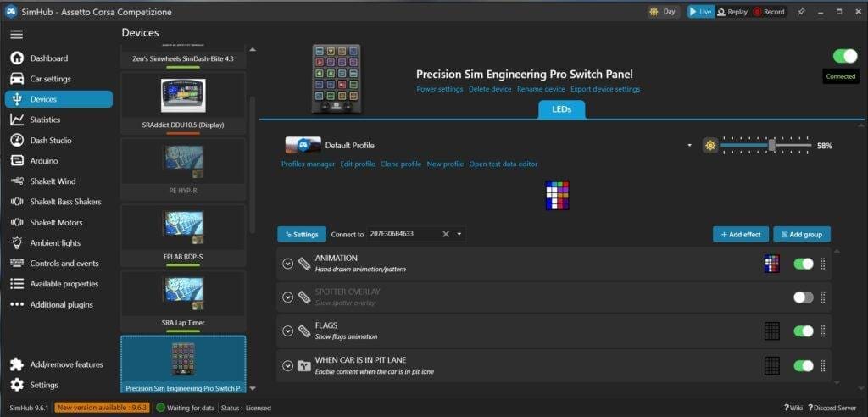This screenshot has width=868, height=417.
Task: Click the brightness slider handle
Action: point(771,146)
